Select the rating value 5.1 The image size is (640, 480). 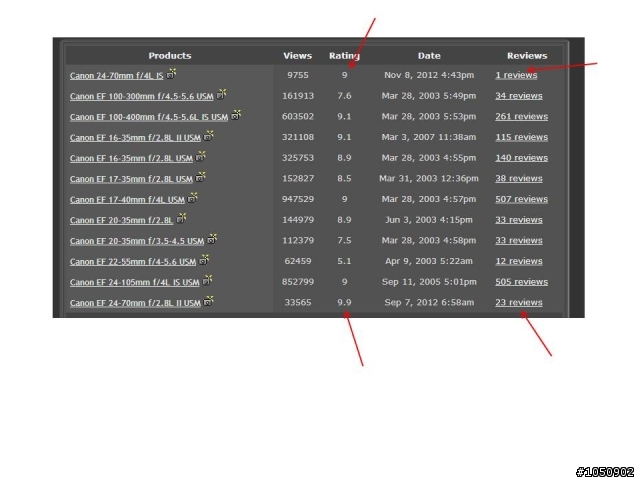[x=344, y=261]
